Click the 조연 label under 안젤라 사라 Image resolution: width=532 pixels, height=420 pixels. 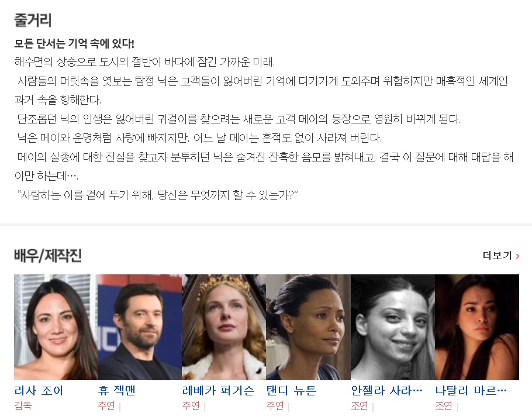coord(360,406)
